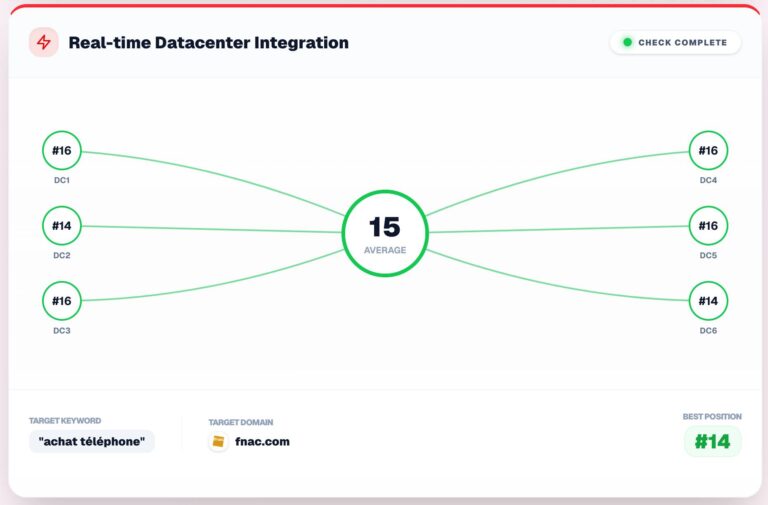
Task: Select the DC6 node circle showing #14
Action: (x=708, y=301)
